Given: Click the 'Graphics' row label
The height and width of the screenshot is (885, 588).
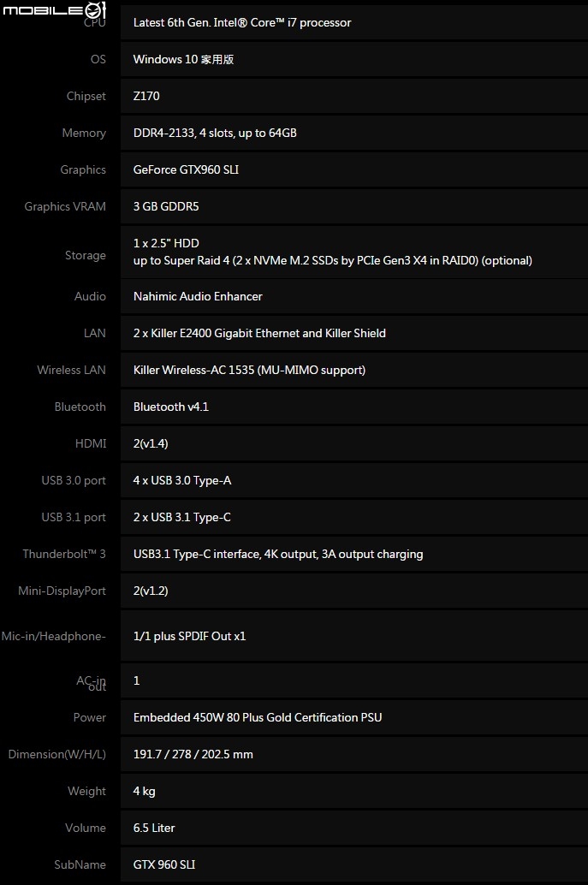Looking at the screenshot, I should 83,169.
